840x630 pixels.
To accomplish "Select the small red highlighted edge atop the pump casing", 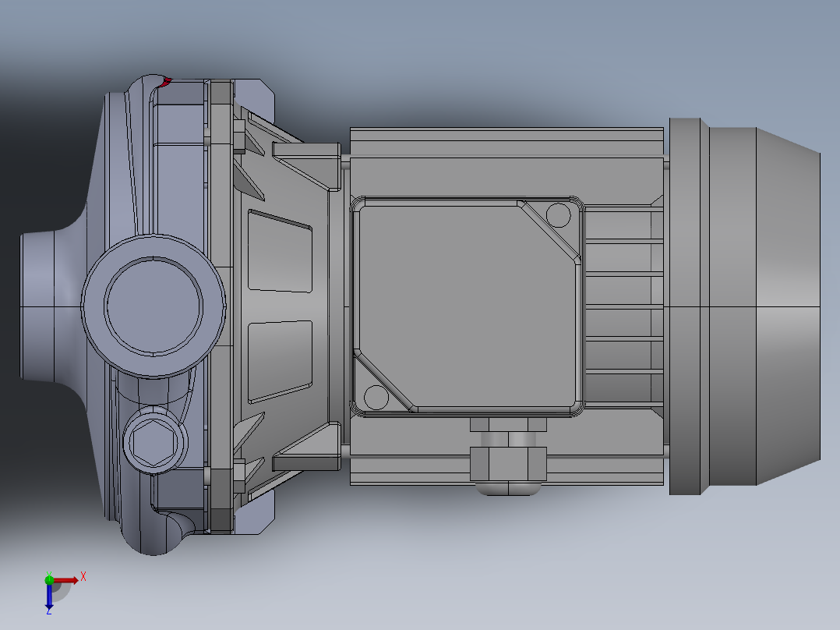I will (x=167, y=82).
